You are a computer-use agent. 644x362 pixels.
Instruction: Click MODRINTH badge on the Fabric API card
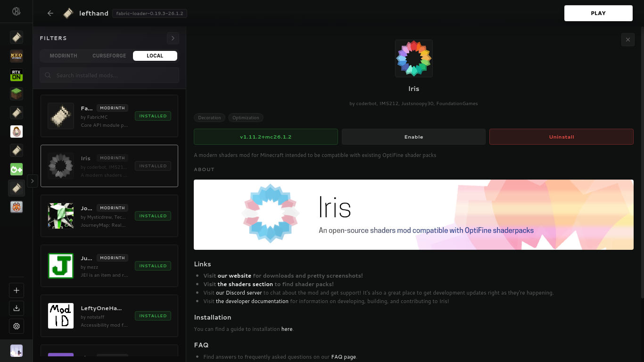(112, 108)
